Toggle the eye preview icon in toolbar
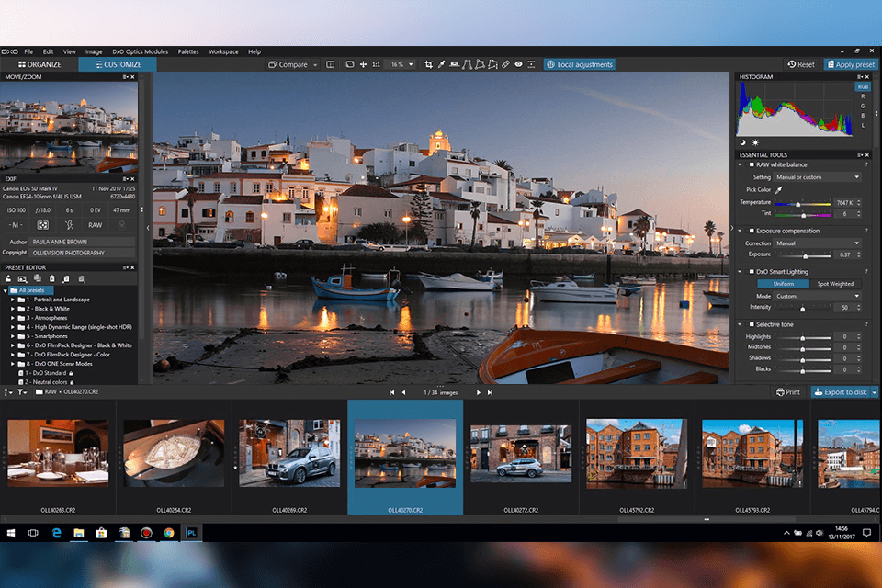Image resolution: width=882 pixels, height=588 pixels. tap(518, 64)
